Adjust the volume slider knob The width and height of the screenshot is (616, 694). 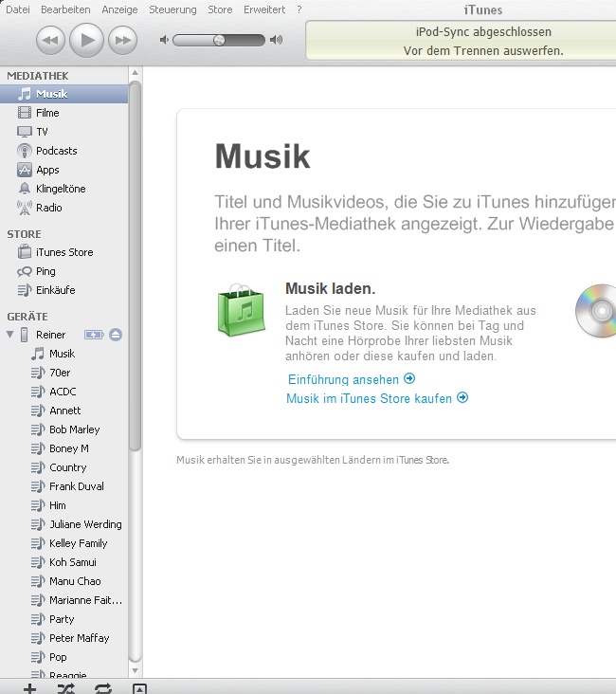219,40
